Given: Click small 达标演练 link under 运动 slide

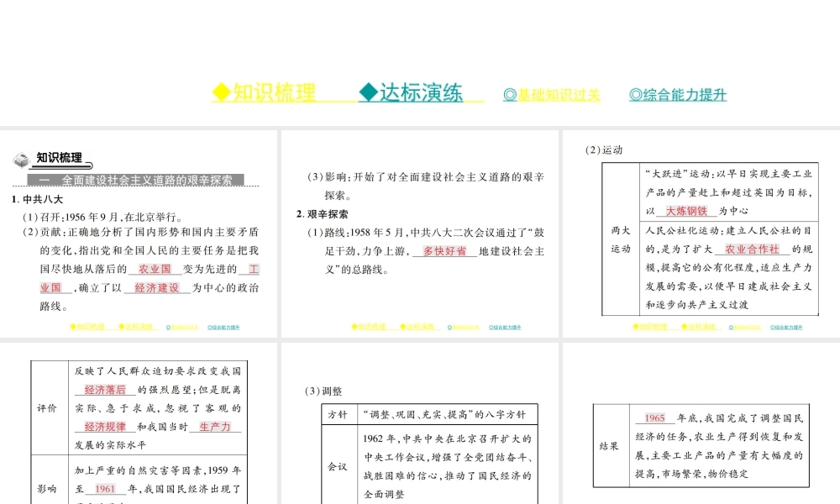Looking at the screenshot, I should coord(699,327).
